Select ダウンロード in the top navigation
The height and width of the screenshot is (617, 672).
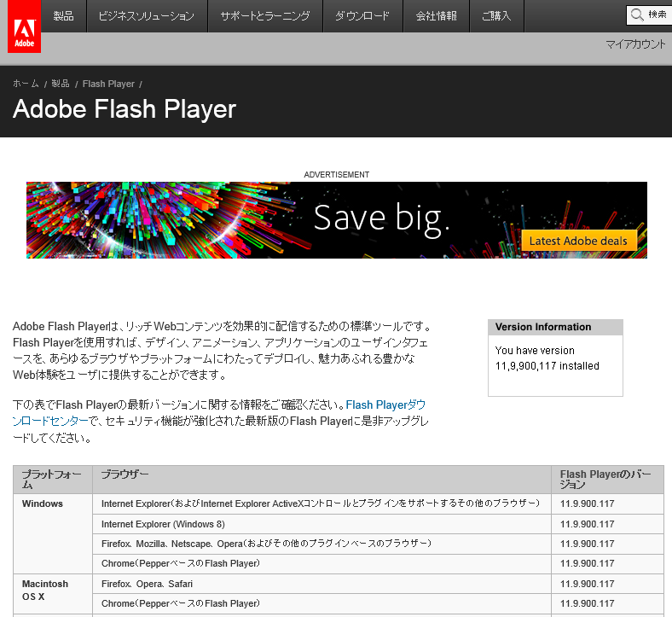[362, 16]
